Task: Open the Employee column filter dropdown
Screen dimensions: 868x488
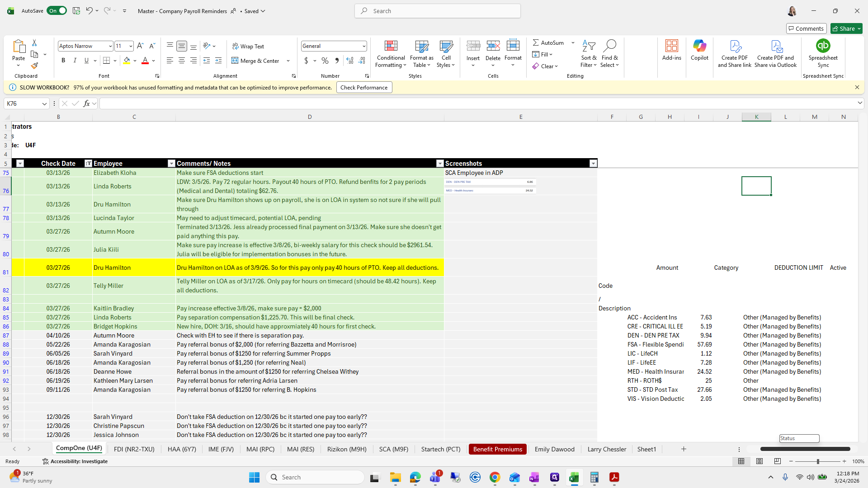Action: (171, 164)
